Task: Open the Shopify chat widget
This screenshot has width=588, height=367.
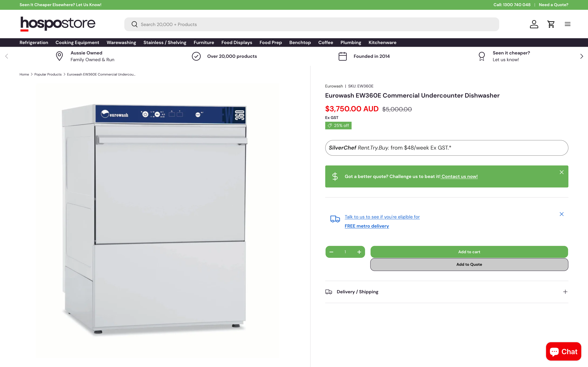Action: [x=563, y=351]
